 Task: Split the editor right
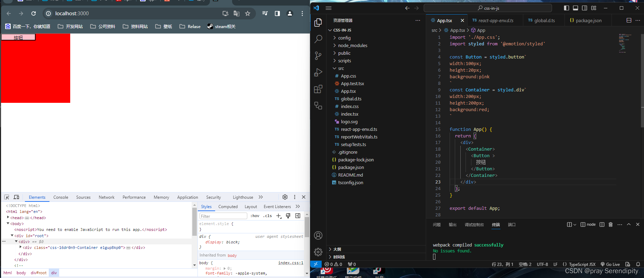point(629,20)
